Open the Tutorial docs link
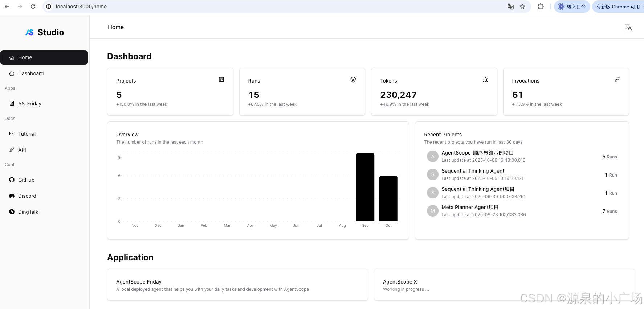The image size is (644, 309). [44, 134]
